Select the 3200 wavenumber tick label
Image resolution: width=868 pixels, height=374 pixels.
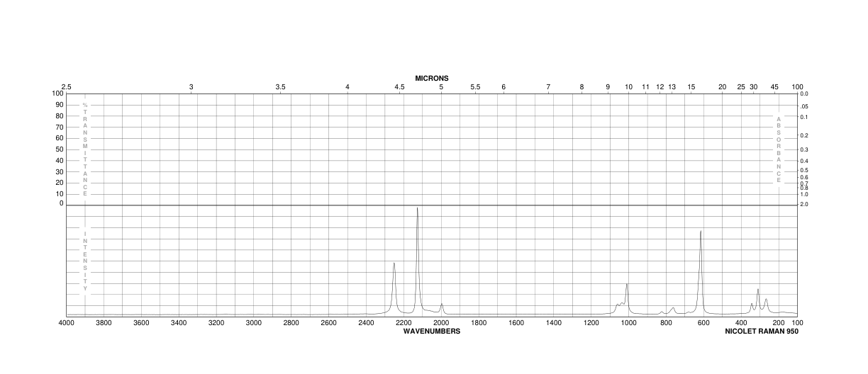[216, 323]
